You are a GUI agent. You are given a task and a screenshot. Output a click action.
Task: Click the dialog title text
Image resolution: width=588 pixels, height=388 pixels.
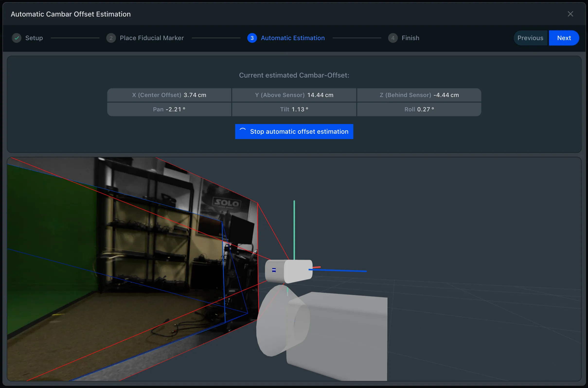point(71,14)
